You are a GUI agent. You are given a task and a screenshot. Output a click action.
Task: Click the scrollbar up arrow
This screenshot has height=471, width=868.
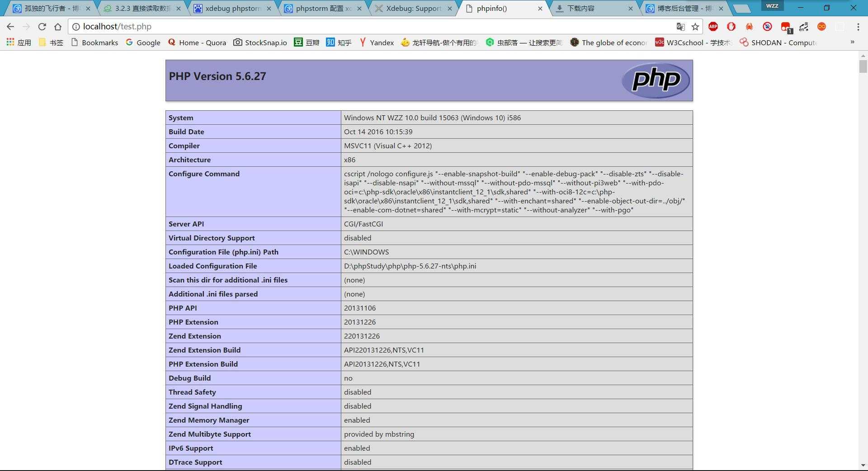coord(863,55)
